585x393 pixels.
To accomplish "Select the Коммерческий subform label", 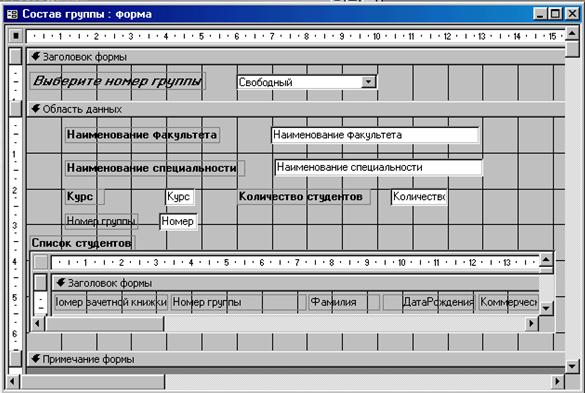I will coord(508,302).
